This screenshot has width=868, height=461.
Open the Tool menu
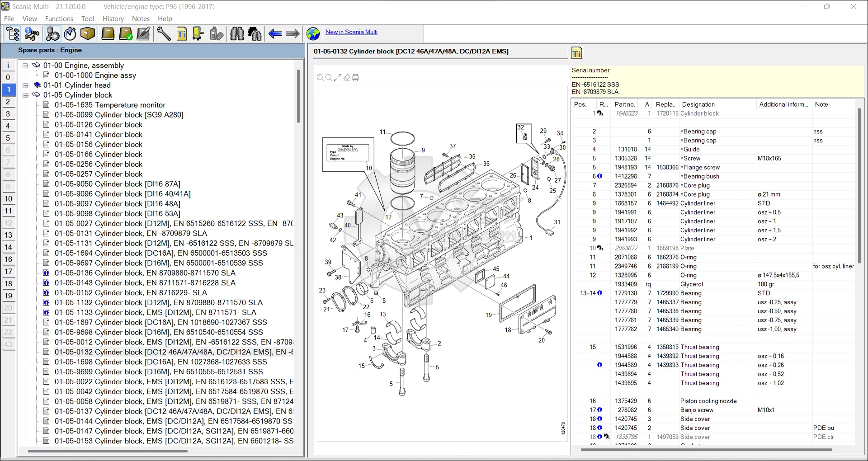coord(88,19)
